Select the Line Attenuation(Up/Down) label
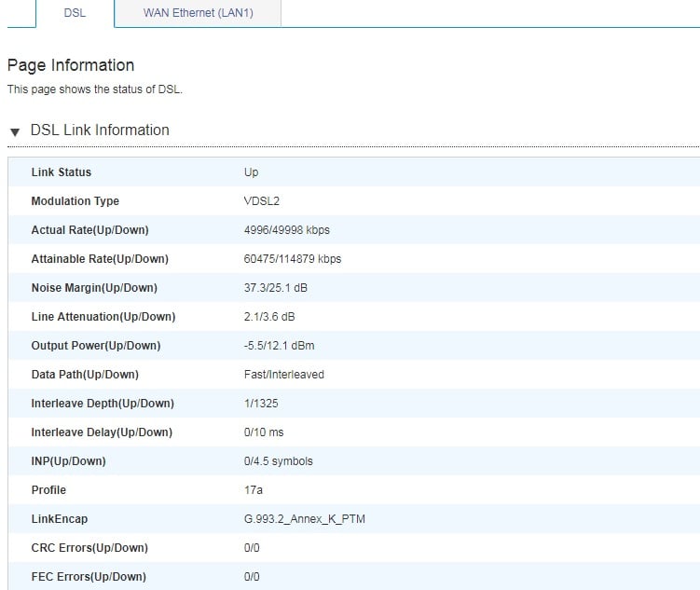The height and width of the screenshot is (590, 700). 103,317
